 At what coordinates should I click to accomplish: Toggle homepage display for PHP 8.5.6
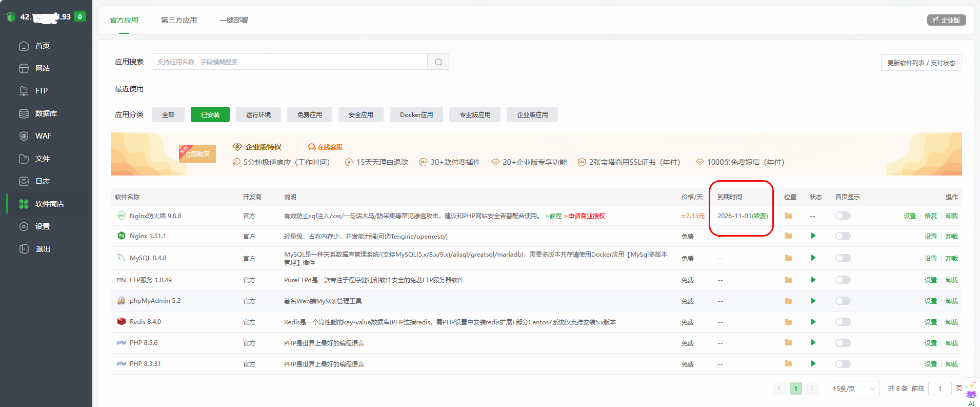843,343
